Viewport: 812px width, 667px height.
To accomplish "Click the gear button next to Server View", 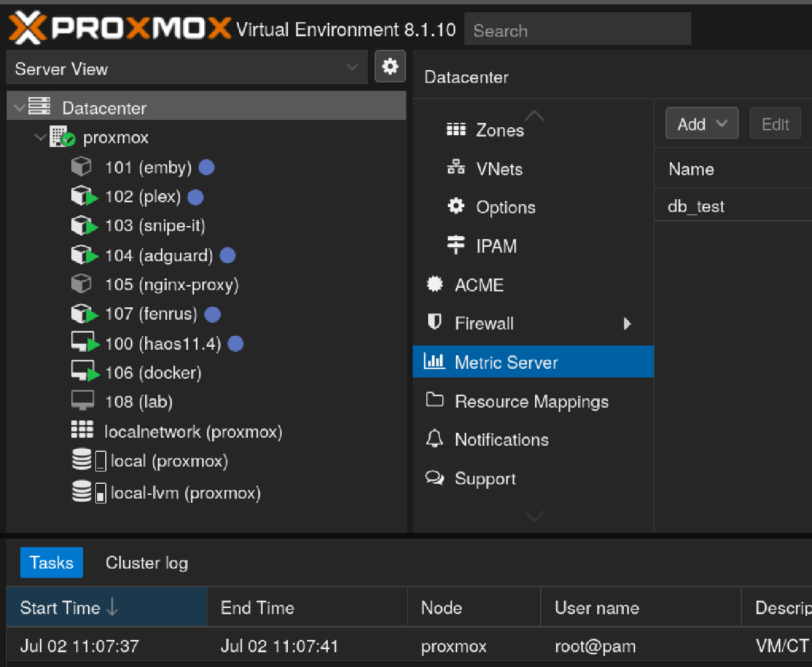I will pos(390,66).
